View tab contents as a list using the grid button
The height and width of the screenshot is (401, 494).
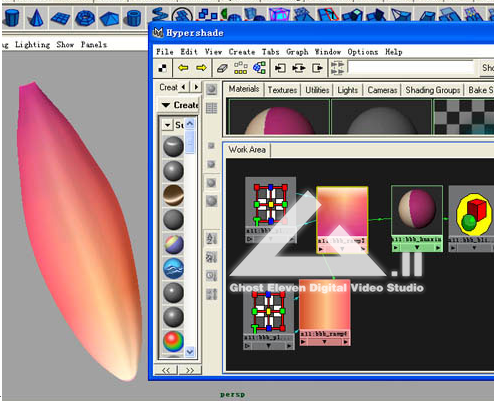211,108
